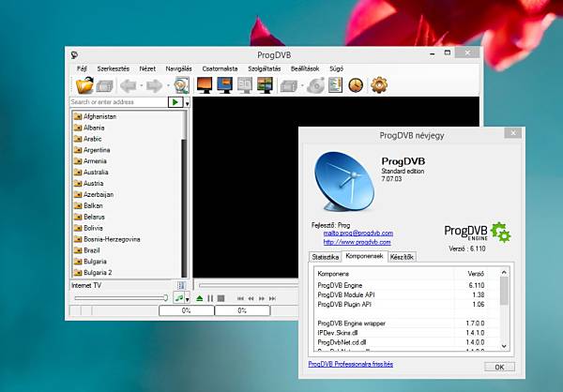The image size is (563, 392).
Task: Select the Afghanistan folder
Action: [95, 116]
